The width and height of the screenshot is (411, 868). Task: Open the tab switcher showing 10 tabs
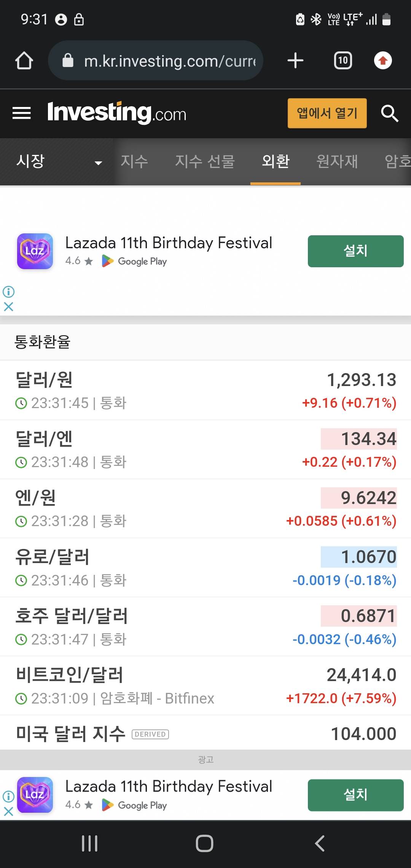click(343, 61)
